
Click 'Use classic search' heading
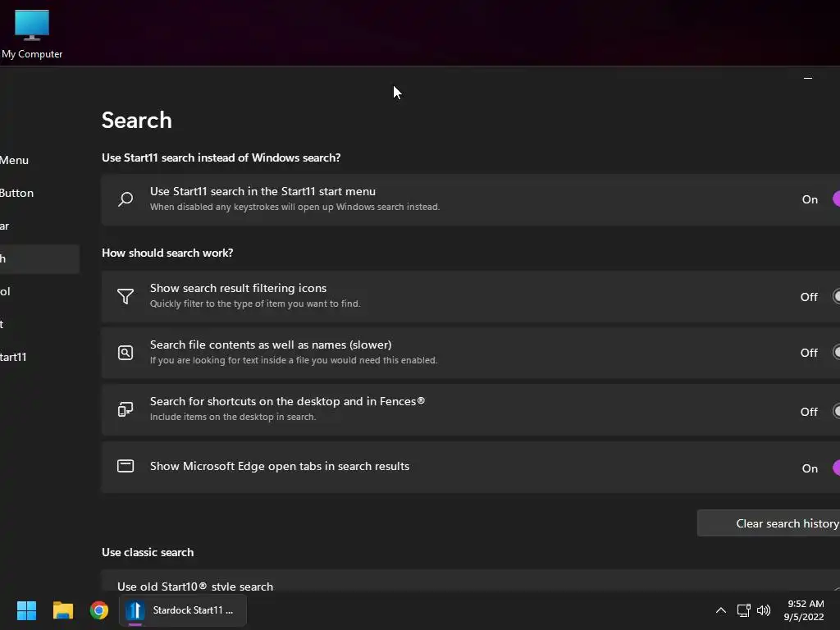pos(148,552)
